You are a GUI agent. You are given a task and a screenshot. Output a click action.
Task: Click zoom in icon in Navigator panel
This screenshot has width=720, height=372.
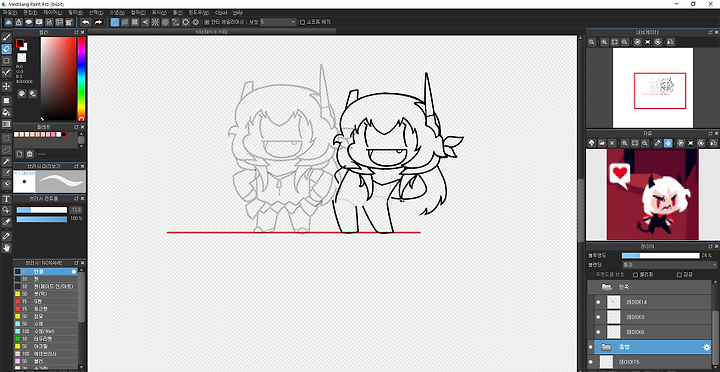[605, 42]
